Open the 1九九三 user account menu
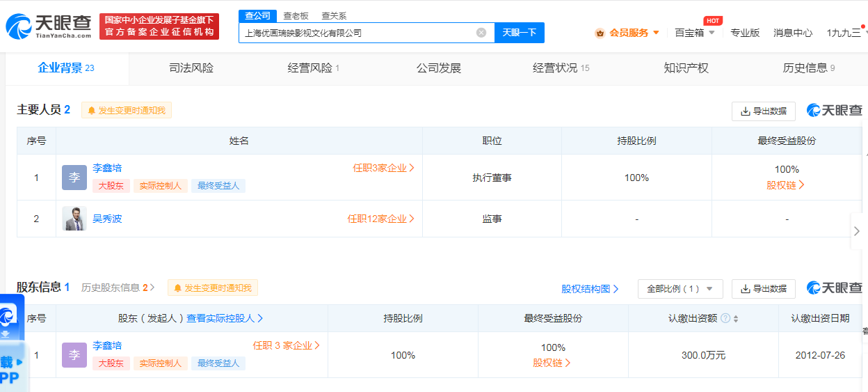This screenshot has height=392, width=868. coord(844,33)
